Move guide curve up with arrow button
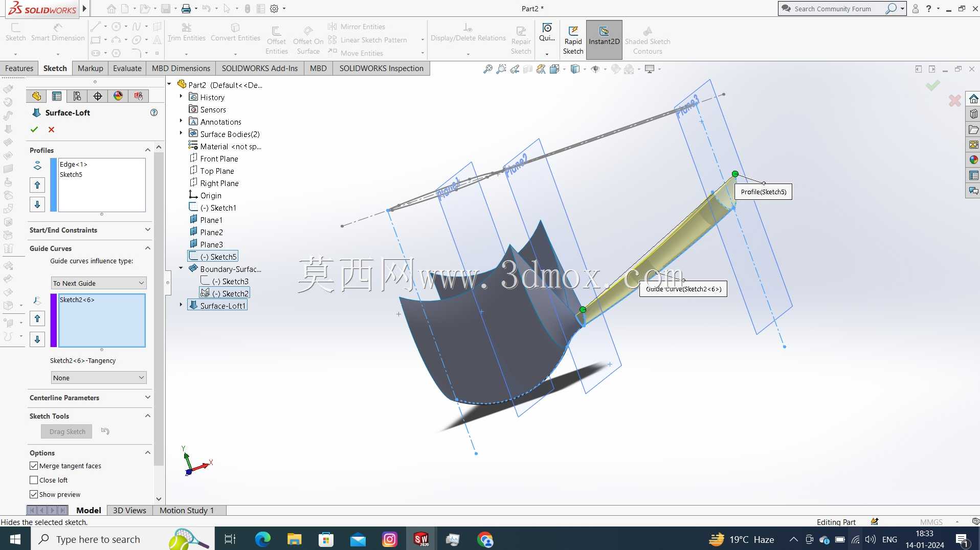 [37, 319]
